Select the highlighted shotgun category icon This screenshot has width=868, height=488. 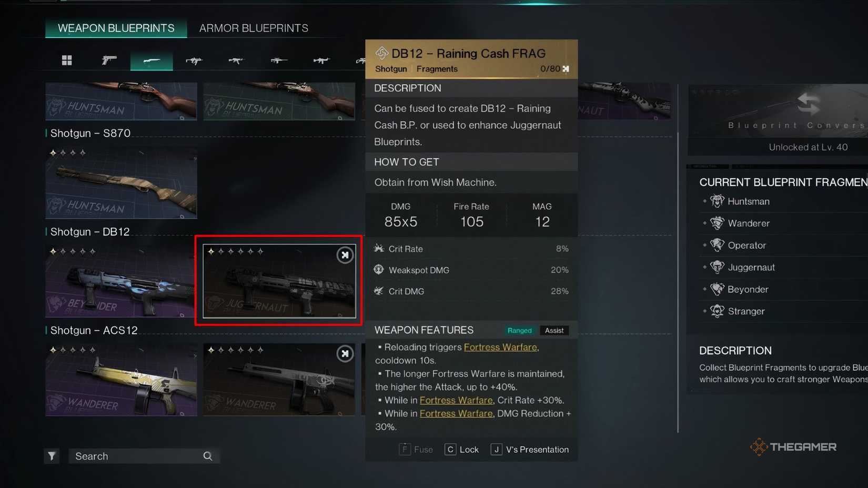tap(152, 60)
